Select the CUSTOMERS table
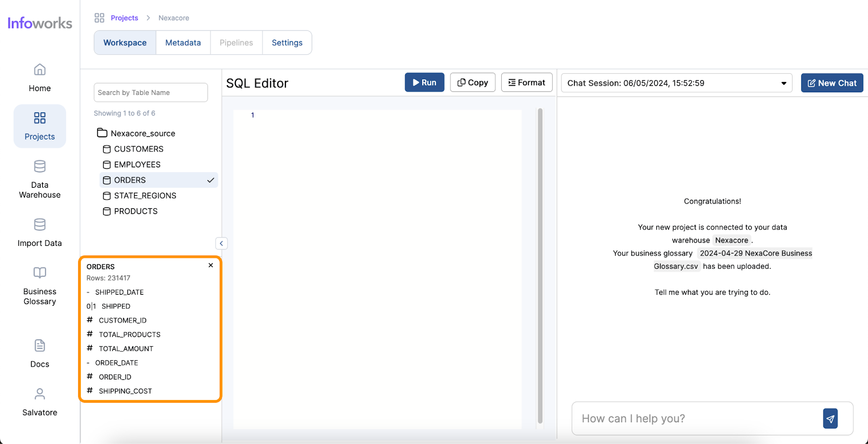868x444 pixels. coord(138,149)
